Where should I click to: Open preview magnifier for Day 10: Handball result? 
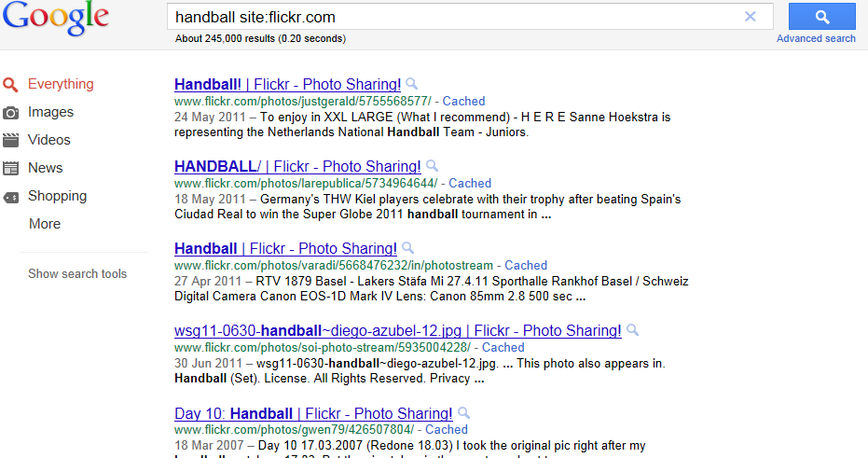(x=464, y=412)
